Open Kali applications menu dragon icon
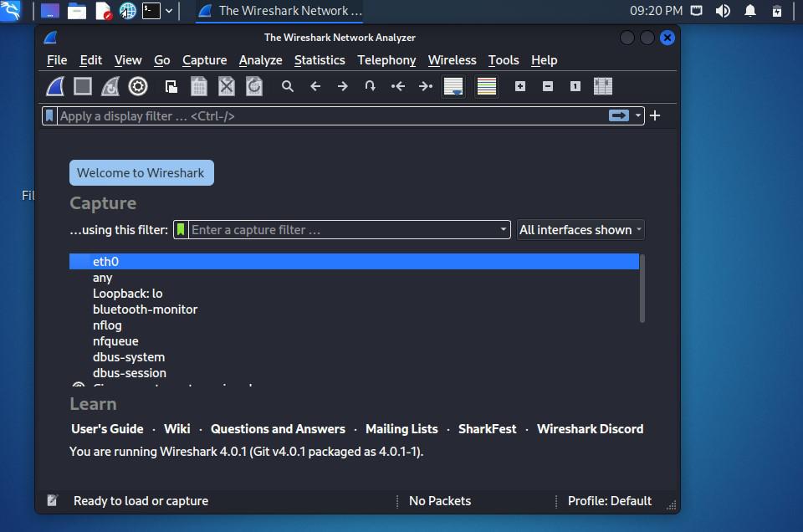 pyautogui.click(x=10, y=10)
